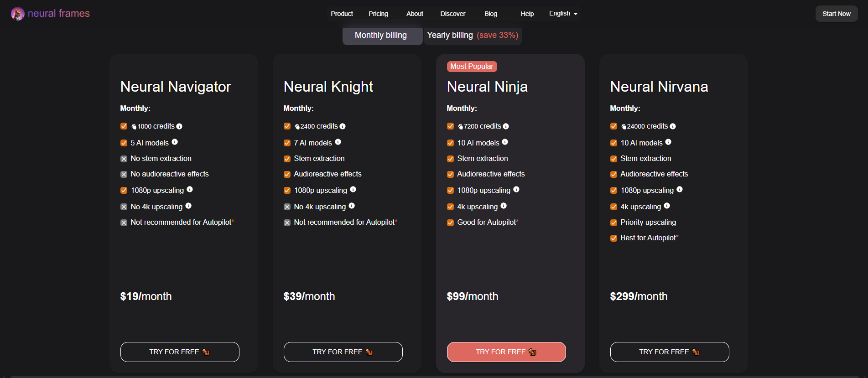Click the info icon for Neural Nirvana's 24000 credits
The height and width of the screenshot is (378, 868).
pyautogui.click(x=673, y=126)
